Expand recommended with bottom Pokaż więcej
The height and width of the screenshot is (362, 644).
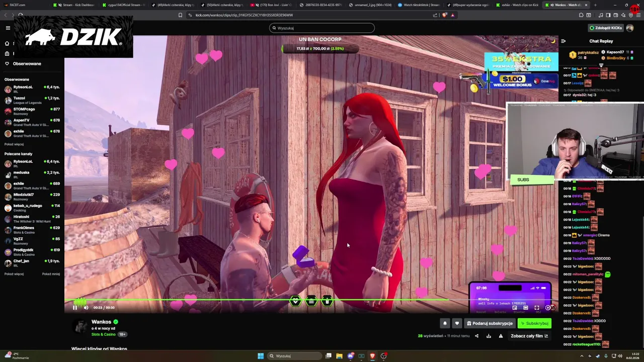point(14,274)
